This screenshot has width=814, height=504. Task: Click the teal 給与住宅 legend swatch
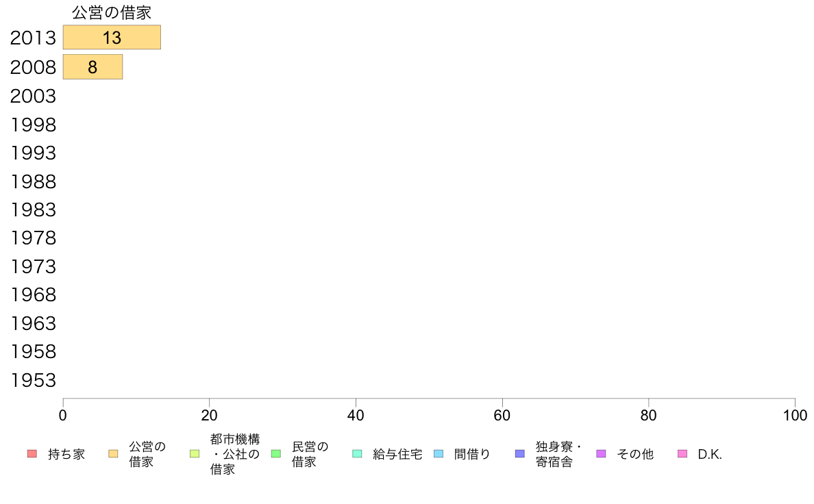357,454
